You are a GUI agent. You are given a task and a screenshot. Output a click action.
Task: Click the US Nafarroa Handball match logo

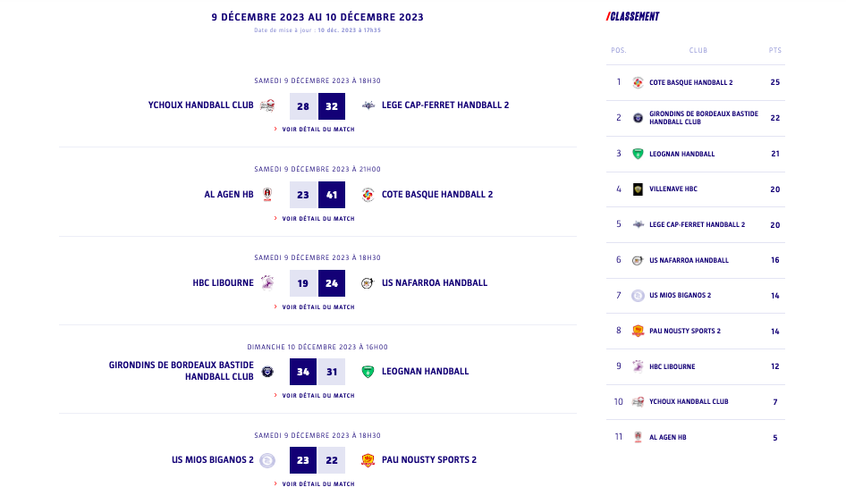click(x=368, y=283)
